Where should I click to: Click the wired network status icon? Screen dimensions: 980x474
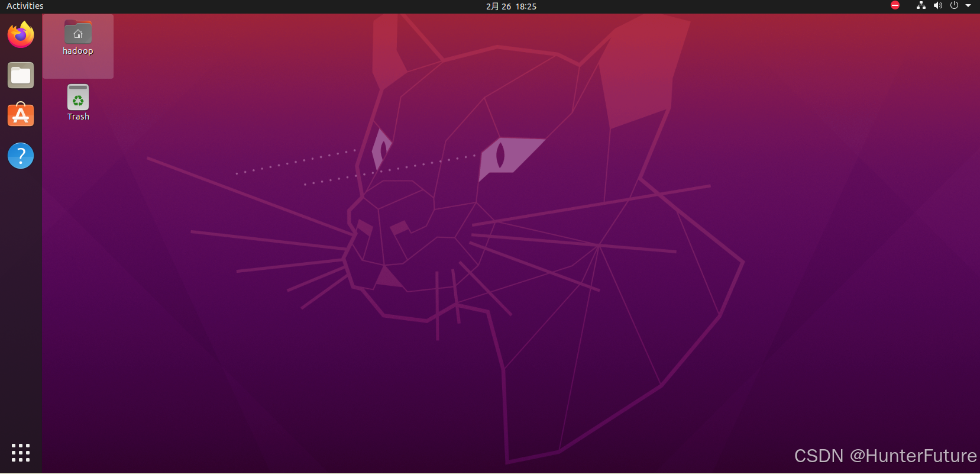click(921, 5)
